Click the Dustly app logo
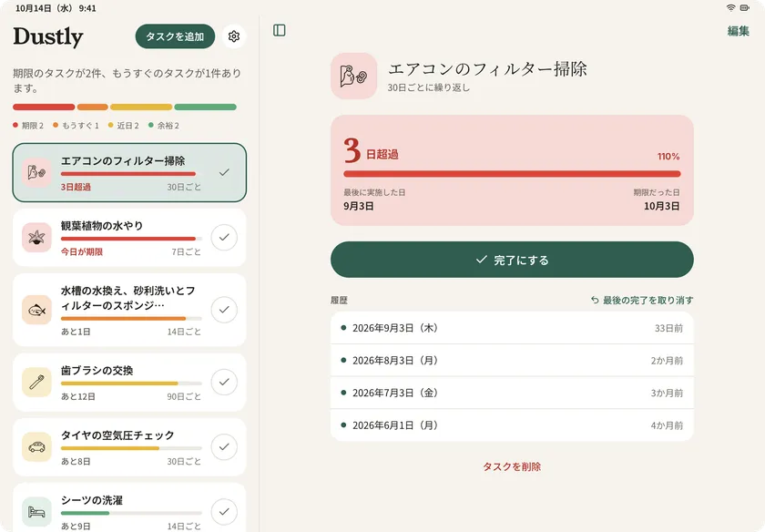 point(47,36)
